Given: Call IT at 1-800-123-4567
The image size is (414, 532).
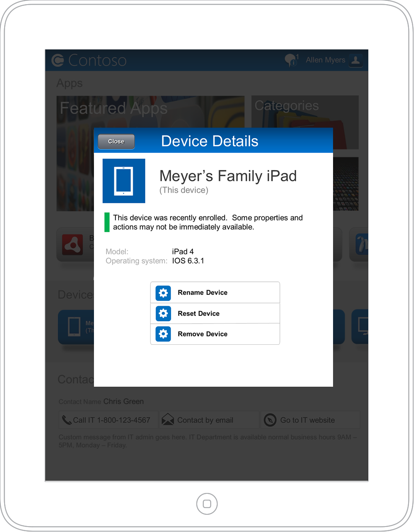Looking at the screenshot, I should pos(108,420).
